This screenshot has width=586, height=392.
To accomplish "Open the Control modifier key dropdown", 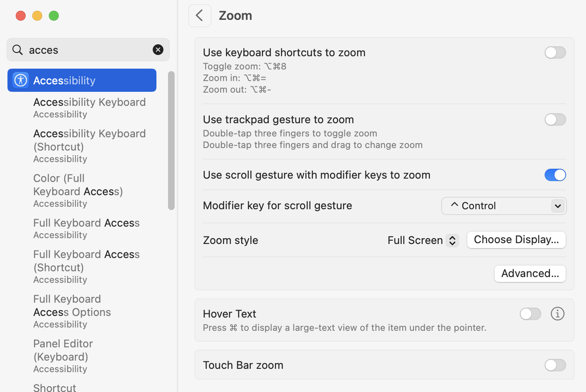I will [x=504, y=206].
